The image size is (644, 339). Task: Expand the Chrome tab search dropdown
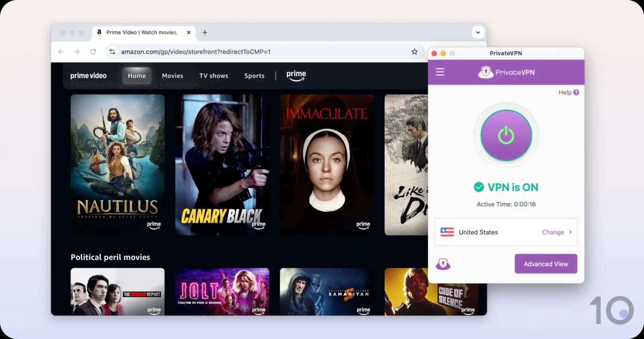click(478, 33)
